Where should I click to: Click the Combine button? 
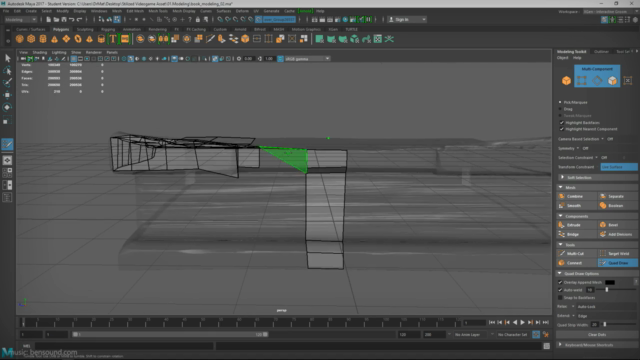click(x=577, y=196)
